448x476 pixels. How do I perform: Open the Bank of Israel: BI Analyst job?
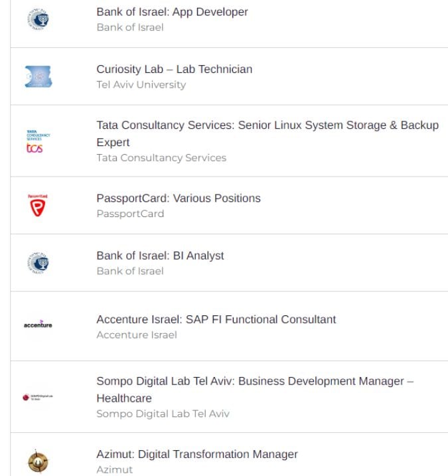[x=160, y=256]
